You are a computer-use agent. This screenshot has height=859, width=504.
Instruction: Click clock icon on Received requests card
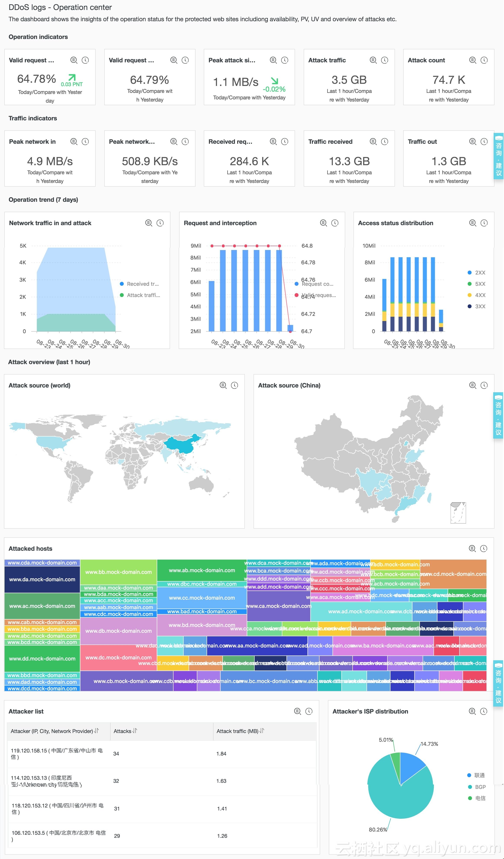[285, 141]
